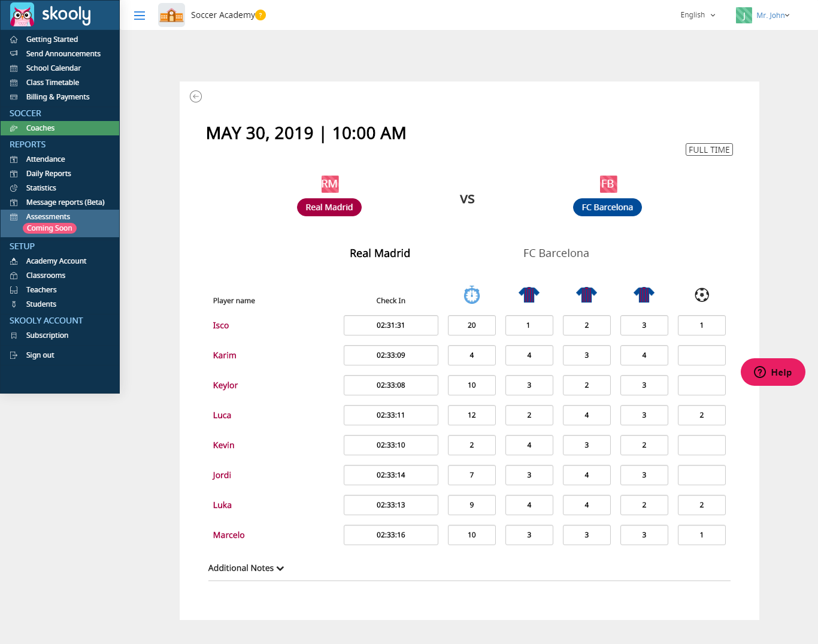Go back using the circled arrow icon
Viewport: 818px width, 644px height.
(196, 96)
